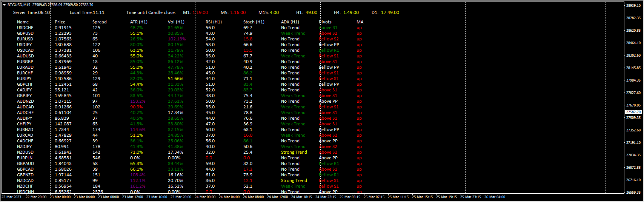Select the GBPNZD symbol name
The image size is (644, 202).
click(25, 175)
